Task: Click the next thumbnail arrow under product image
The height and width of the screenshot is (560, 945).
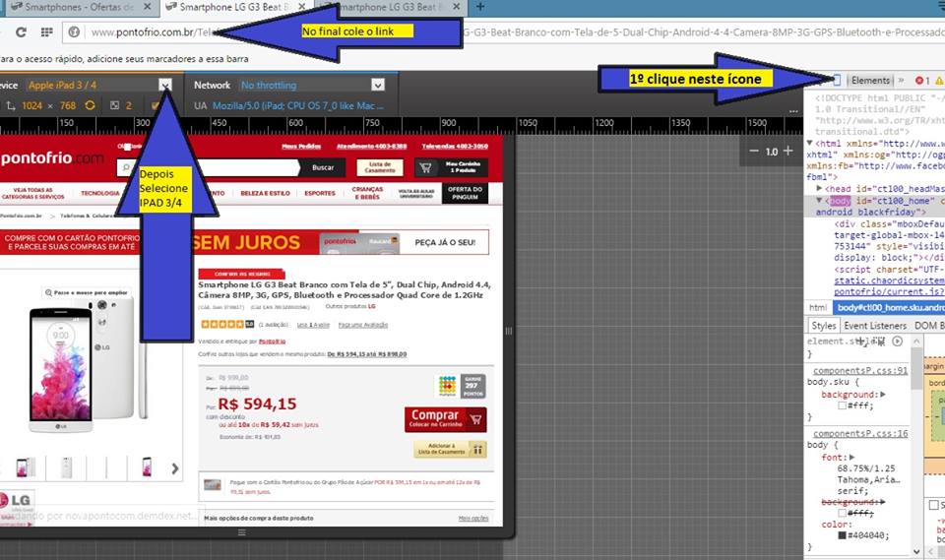Action: [x=175, y=468]
